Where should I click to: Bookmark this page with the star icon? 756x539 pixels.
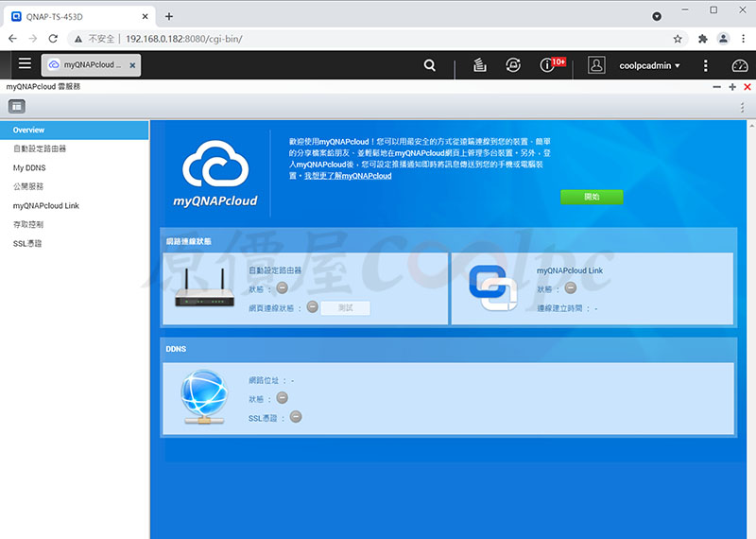(x=678, y=39)
